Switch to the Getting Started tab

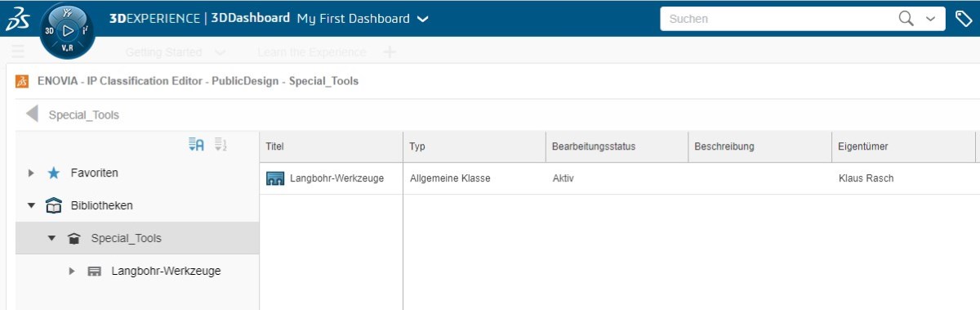click(163, 52)
